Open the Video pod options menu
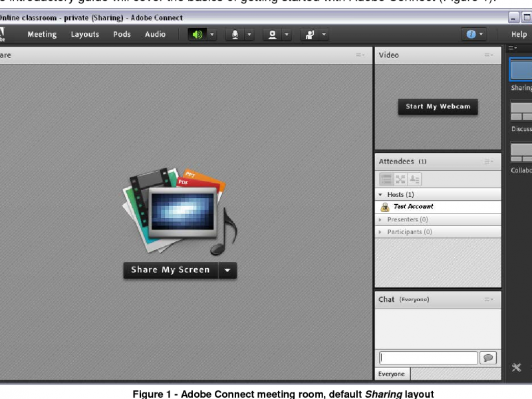 click(489, 55)
